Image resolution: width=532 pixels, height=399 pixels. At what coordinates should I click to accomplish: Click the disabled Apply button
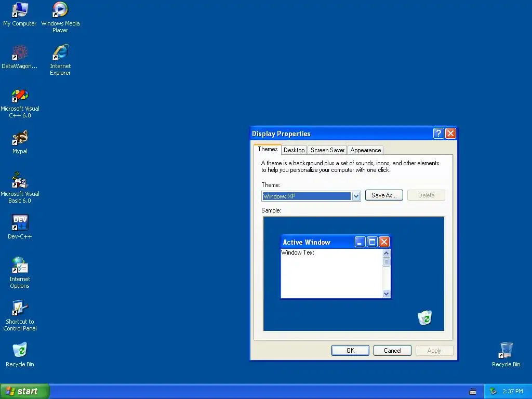point(434,351)
